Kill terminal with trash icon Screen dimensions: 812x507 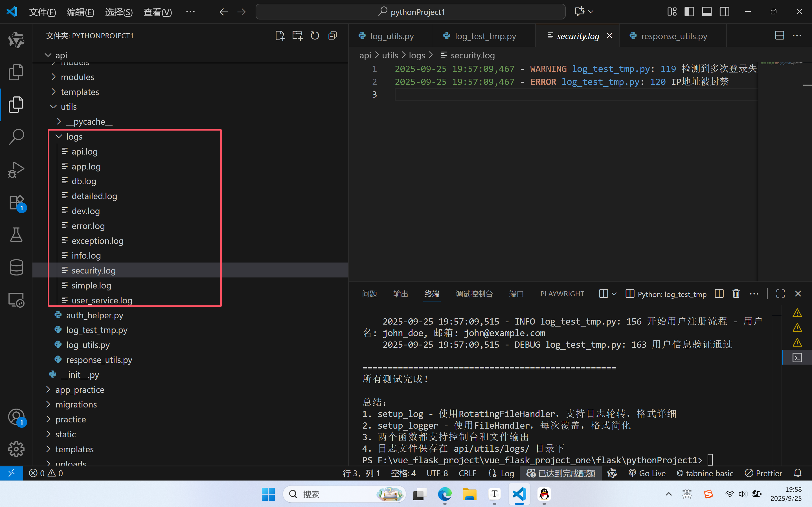click(736, 294)
